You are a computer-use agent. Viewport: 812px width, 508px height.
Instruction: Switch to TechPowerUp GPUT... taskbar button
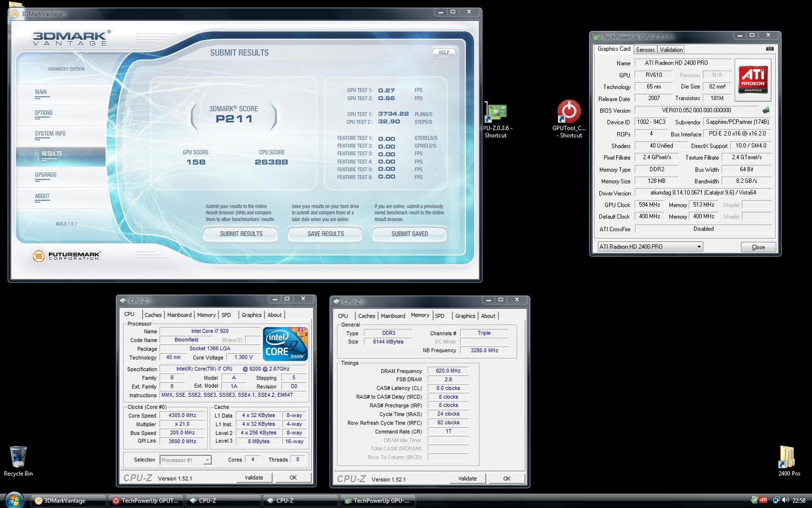coord(146,500)
